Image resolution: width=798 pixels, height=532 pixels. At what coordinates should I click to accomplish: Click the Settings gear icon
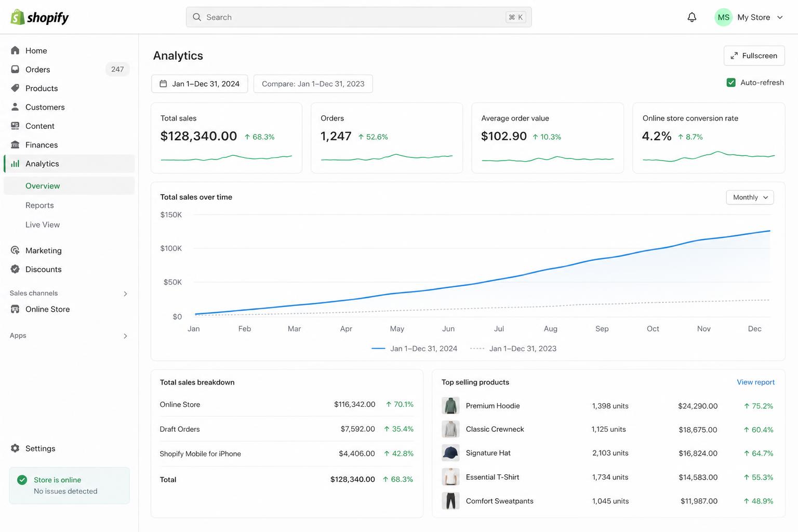15,448
